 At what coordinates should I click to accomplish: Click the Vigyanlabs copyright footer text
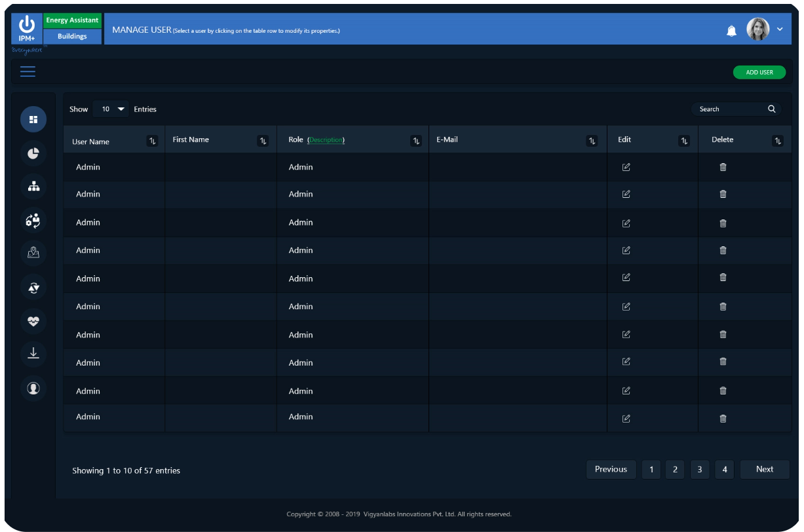[x=398, y=514]
